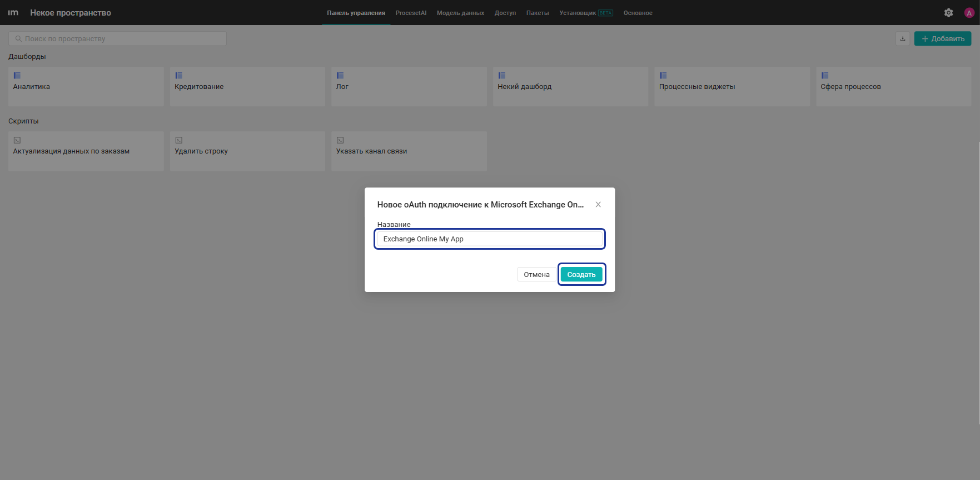Click the Создать button in dialog
980x480 pixels.
click(x=581, y=274)
